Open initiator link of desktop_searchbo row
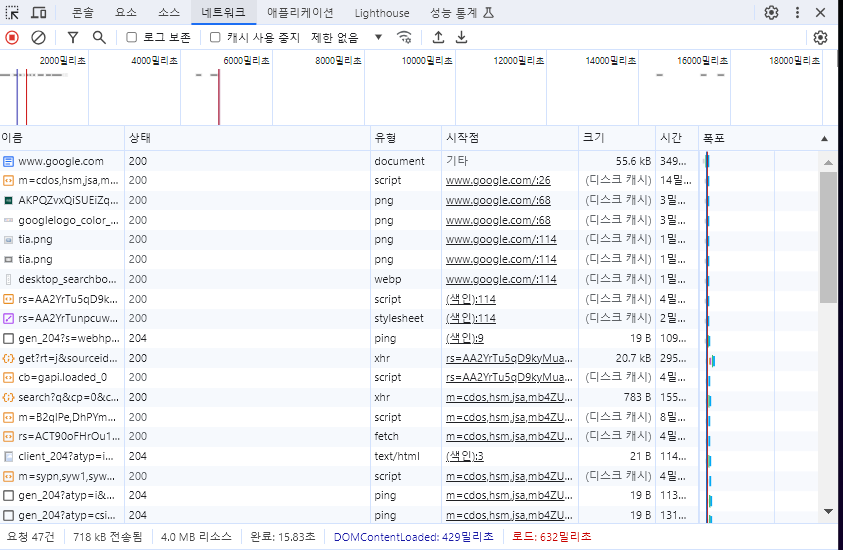 click(501, 279)
